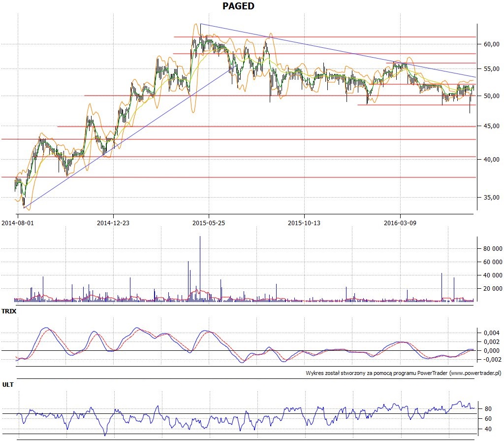Select the 20 000 volume axis label
This screenshot has height=441, width=504.
tap(492, 289)
